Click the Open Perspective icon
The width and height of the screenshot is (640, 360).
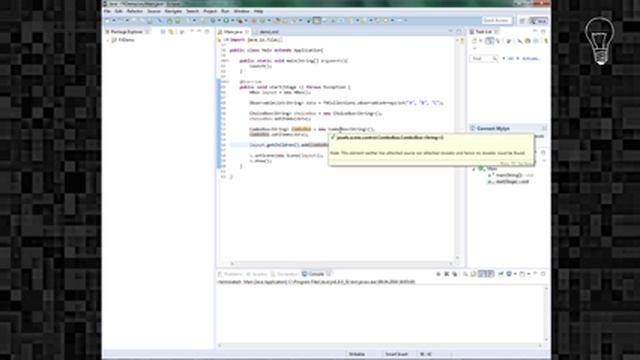[x=522, y=20]
